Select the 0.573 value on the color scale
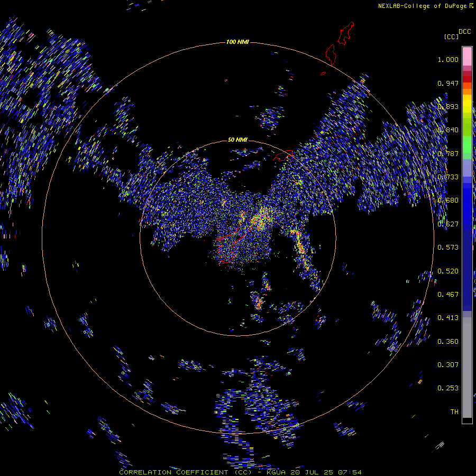Screen dimensions: 476x476 (x=448, y=248)
